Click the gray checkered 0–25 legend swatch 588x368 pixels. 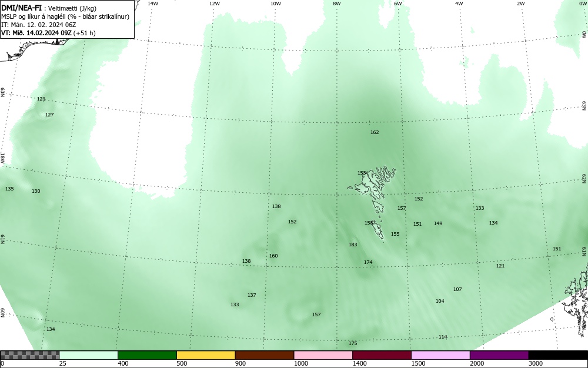coord(29,355)
